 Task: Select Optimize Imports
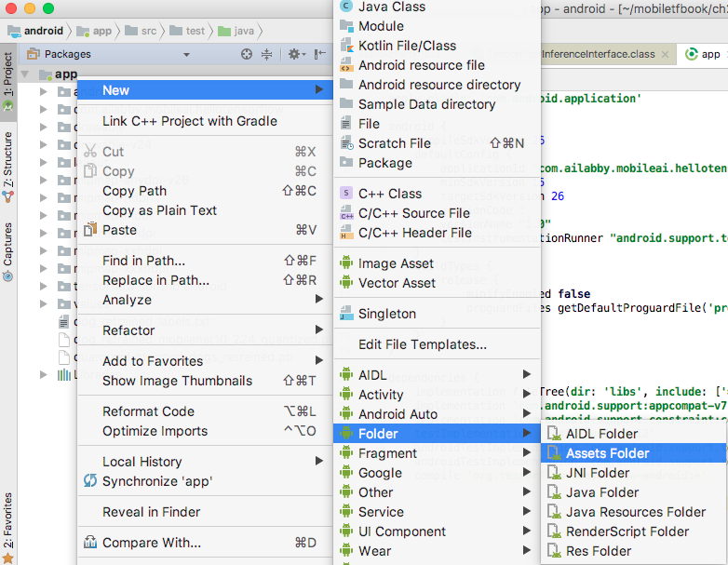coord(205,431)
